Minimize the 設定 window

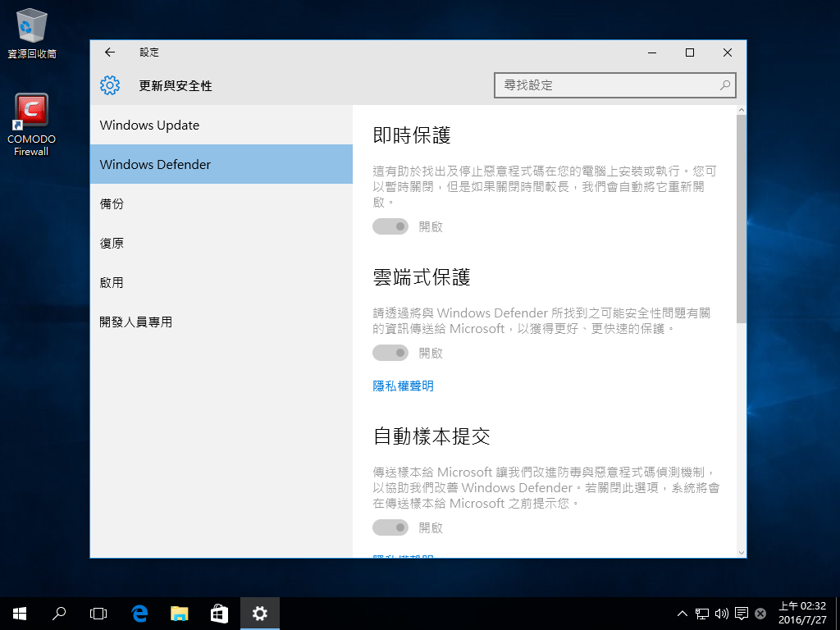click(x=652, y=52)
